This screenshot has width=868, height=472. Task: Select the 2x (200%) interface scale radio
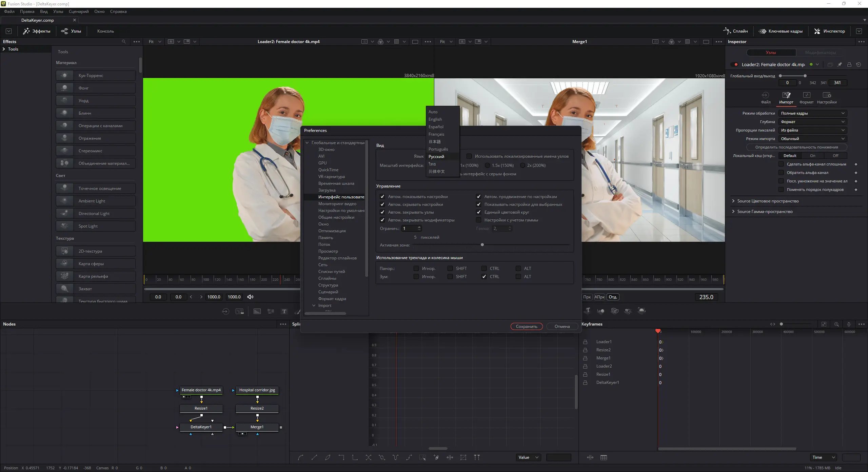tap(522, 165)
